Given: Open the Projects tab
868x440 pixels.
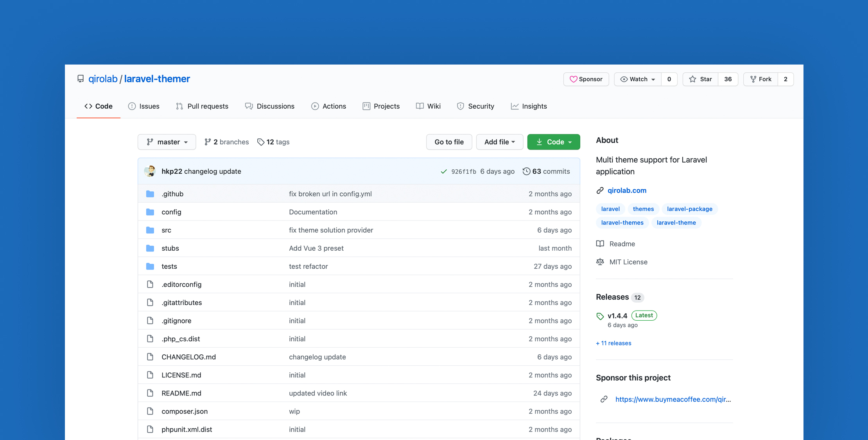Looking at the screenshot, I should (x=381, y=106).
